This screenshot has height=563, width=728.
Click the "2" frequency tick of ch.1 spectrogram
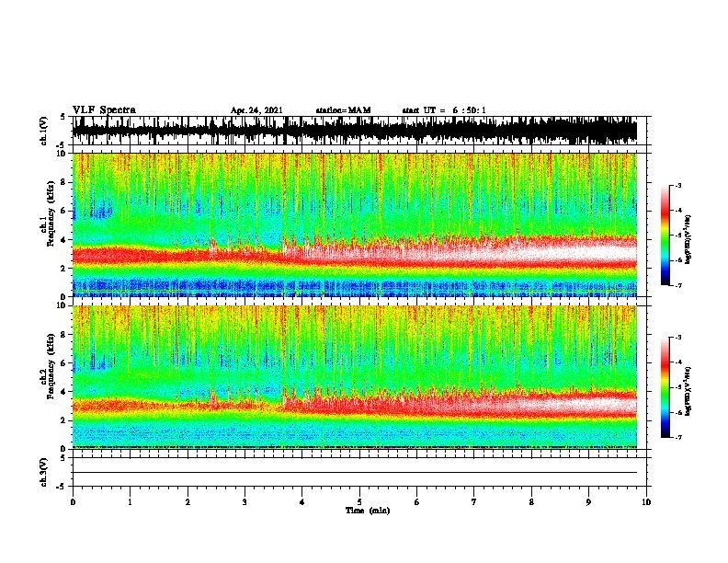click(x=63, y=269)
